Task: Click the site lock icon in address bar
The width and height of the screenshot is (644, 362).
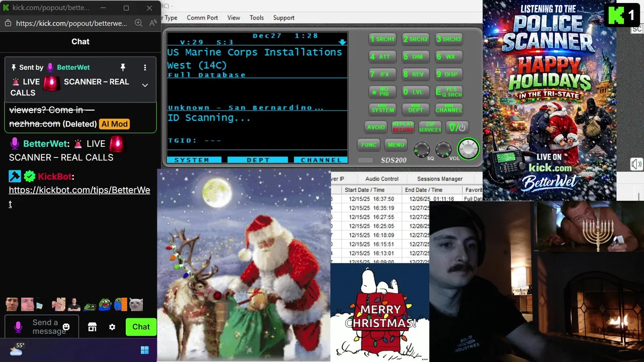Action: pyautogui.click(x=8, y=23)
